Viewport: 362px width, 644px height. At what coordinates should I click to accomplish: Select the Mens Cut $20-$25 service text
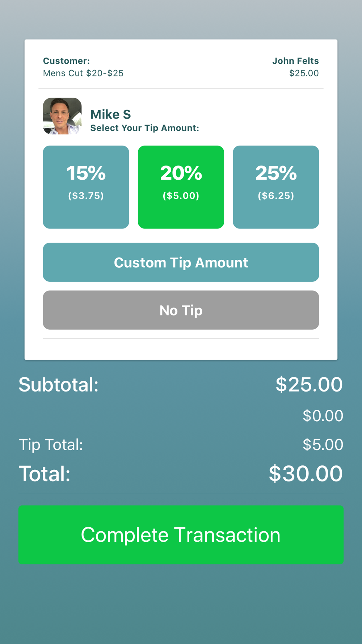(x=83, y=73)
